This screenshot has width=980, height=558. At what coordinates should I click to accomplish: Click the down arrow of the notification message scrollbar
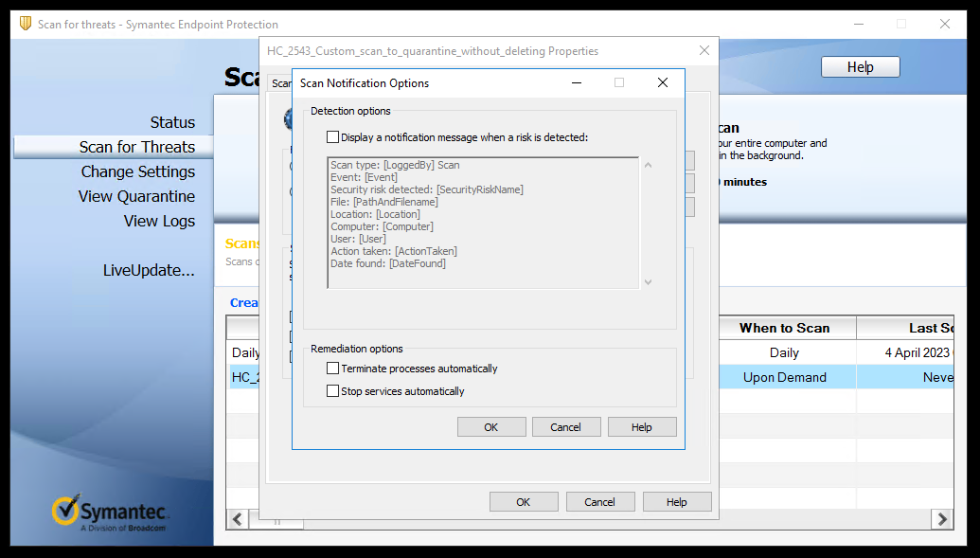(647, 280)
